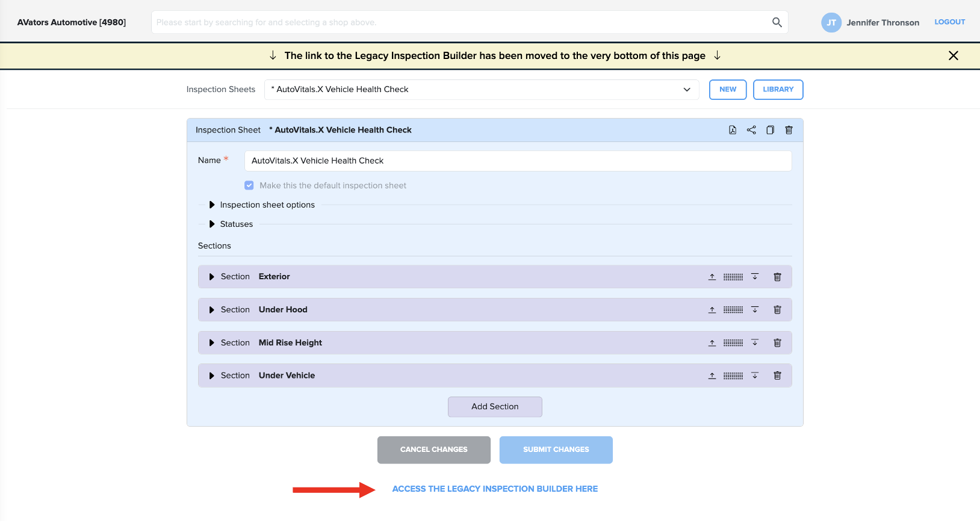Click the LOGOUT link
Screen dimensions: 980x532
(x=950, y=22)
